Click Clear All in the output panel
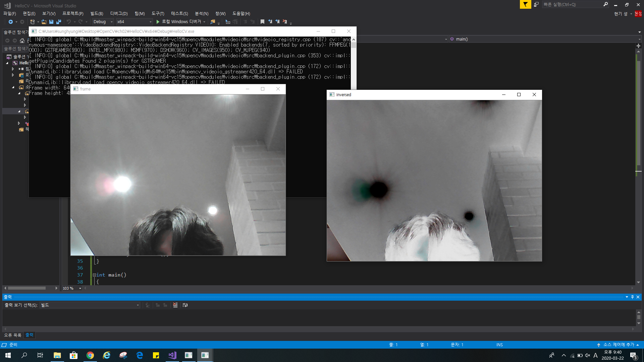Screen dimensions: 644x362 [175, 305]
